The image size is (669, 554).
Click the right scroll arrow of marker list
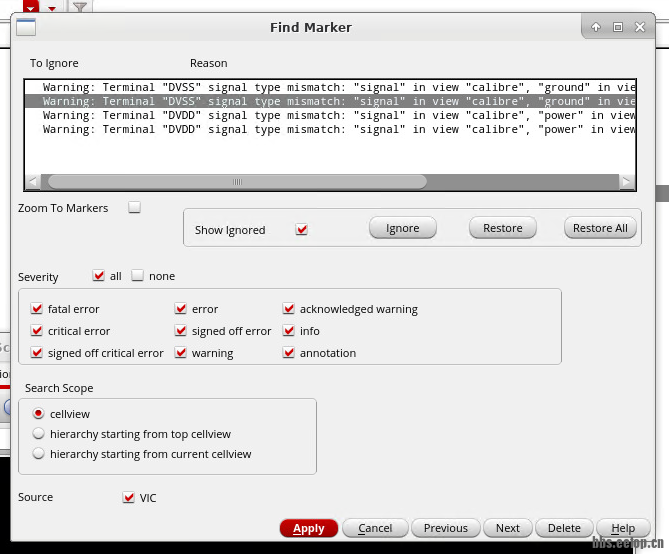pyautogui.click(x=626, y=182)
